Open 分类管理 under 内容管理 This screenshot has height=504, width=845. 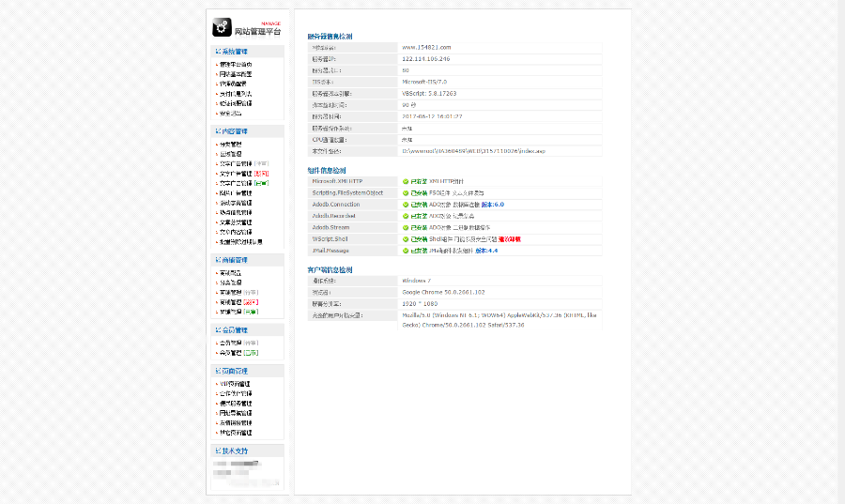230,145
